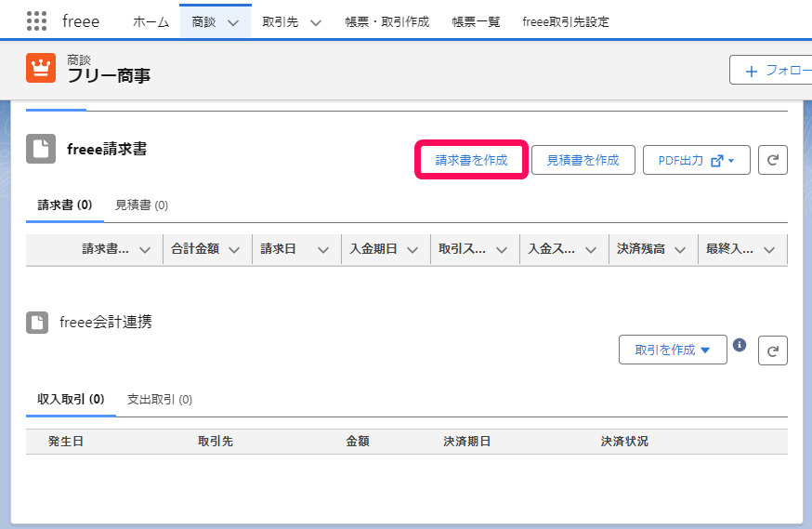Open 決済残高 column menu chevron
The height and width of the screenshot is (529, 812).
click(680, 250)
